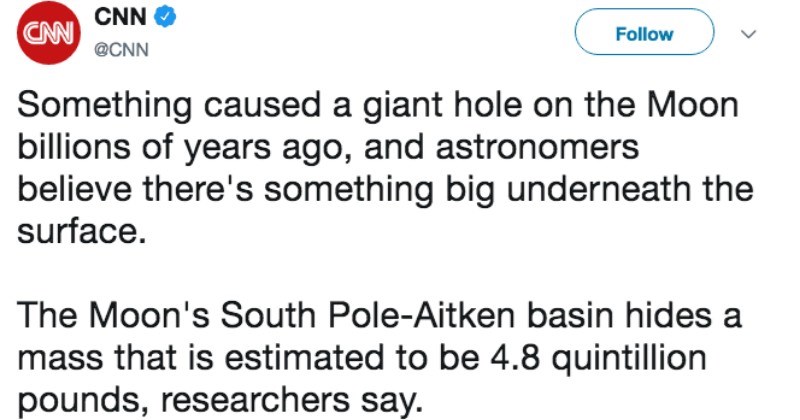This screenshot has width=800, height=420.
Task: Click "Moon" ending the first tweet line
Action: (693, 105)
